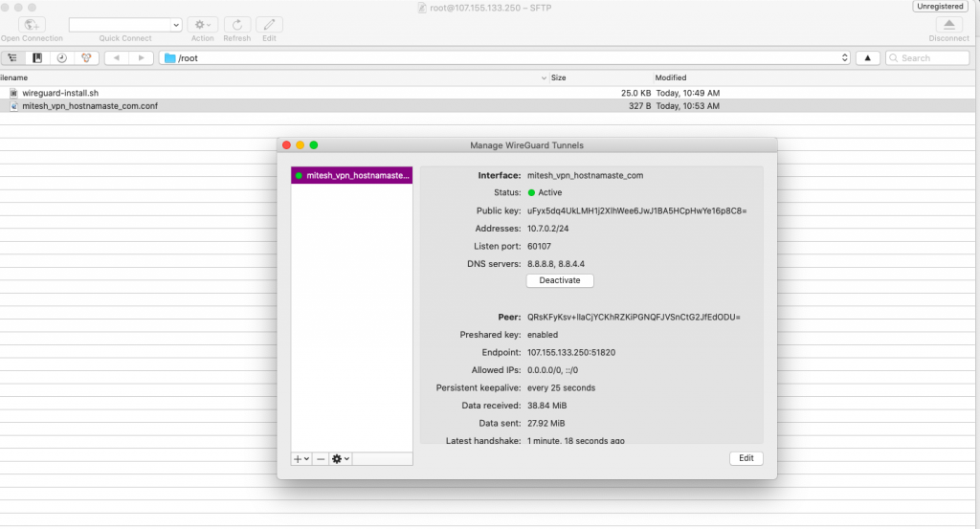
Task: Click the Disconnect eject icon
Action: pyautogui.click(x=948, y=24)
